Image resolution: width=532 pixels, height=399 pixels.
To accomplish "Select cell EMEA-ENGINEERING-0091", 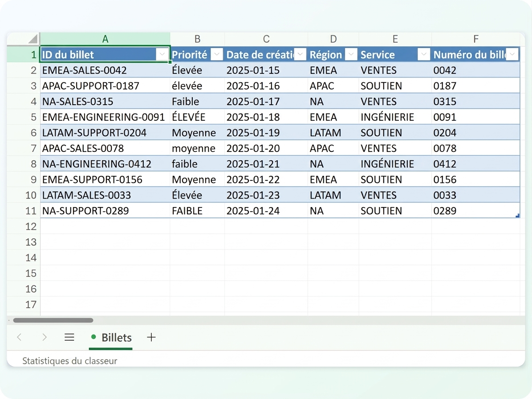I will [105, 117].
